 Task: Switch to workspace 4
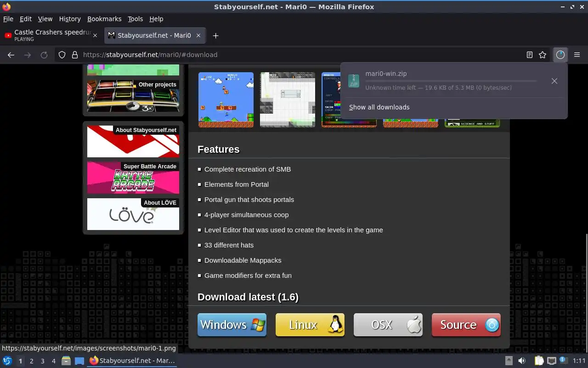(53, 361)
